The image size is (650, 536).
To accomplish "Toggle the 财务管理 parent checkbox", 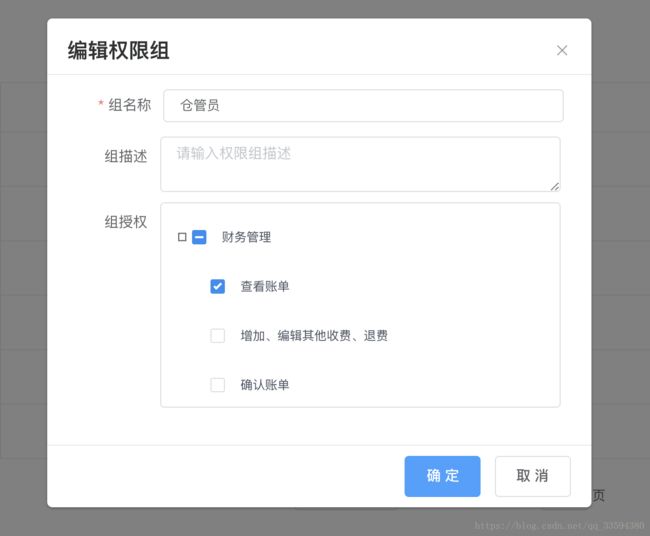I will coord(199,237).
